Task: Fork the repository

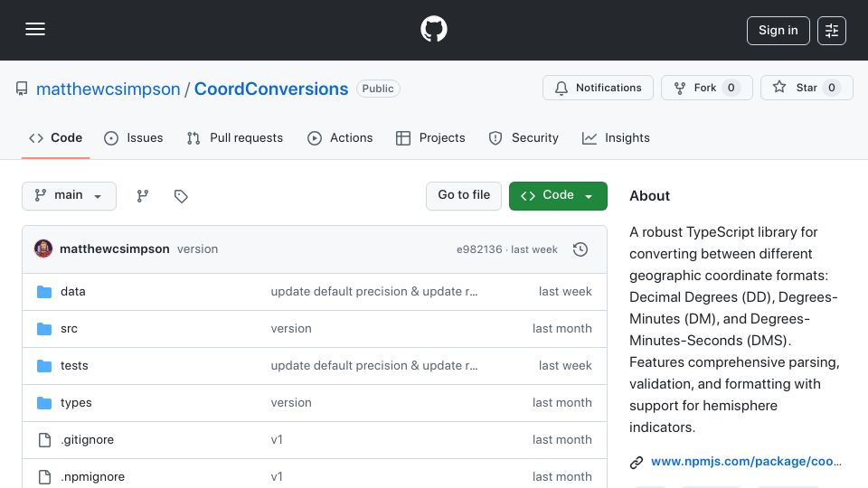Action: (706, 88)
